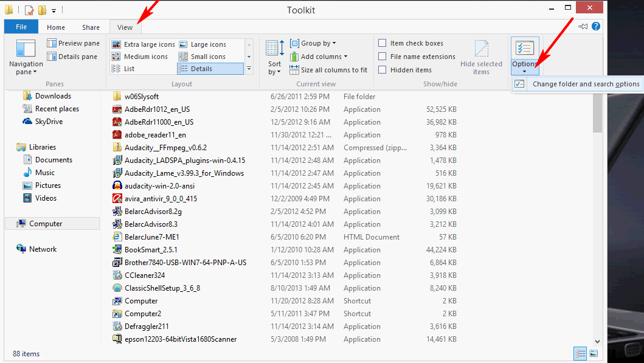
Task: Click the file list vertical scrollbar thumb
Action: point(598,112)
